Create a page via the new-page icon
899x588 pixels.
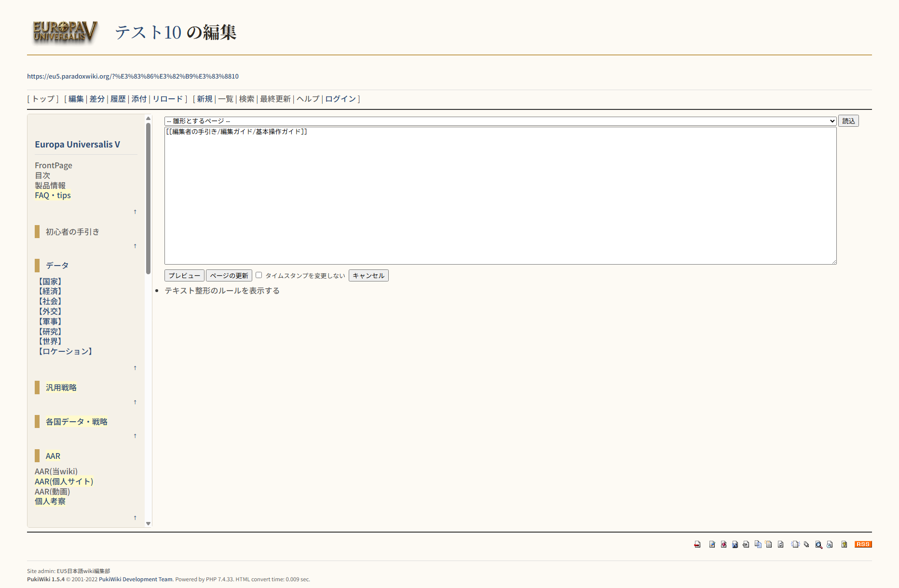[x=795, y=544]
